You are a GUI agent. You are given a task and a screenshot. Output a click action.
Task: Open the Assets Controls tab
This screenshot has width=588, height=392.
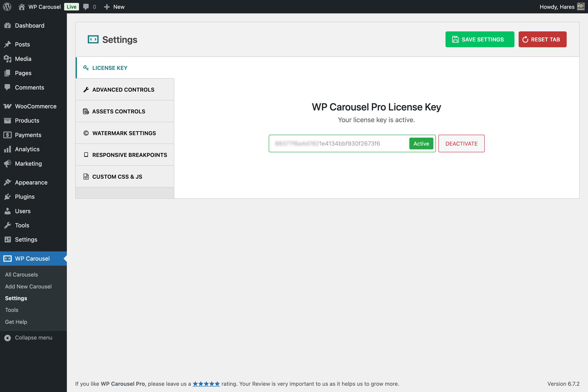coord(125,111)
